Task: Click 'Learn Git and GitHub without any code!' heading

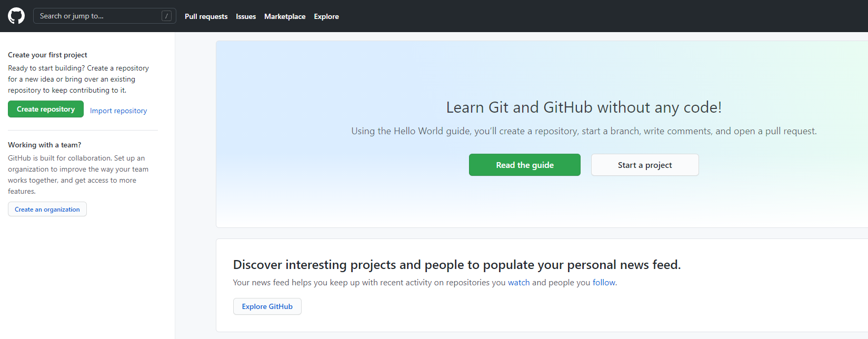Action: click(584, 107)
